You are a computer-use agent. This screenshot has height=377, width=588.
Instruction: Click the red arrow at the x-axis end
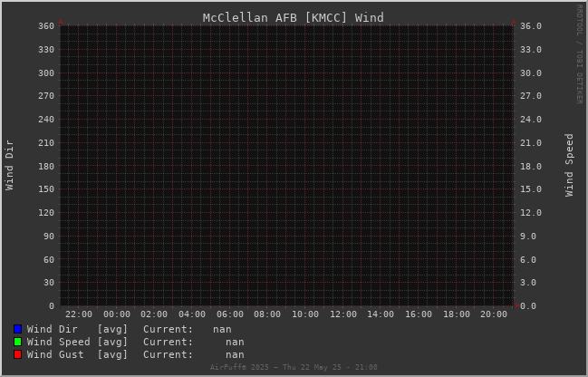click(x=517, y=305)
